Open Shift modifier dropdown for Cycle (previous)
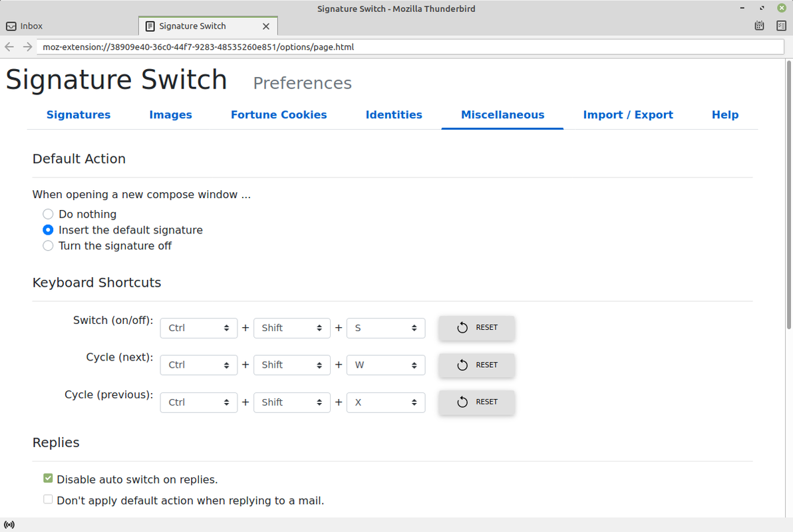 [292, 402]
